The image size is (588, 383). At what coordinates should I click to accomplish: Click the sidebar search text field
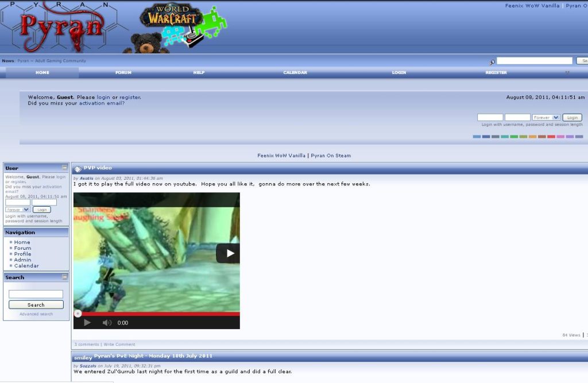[x=36, y=294]
